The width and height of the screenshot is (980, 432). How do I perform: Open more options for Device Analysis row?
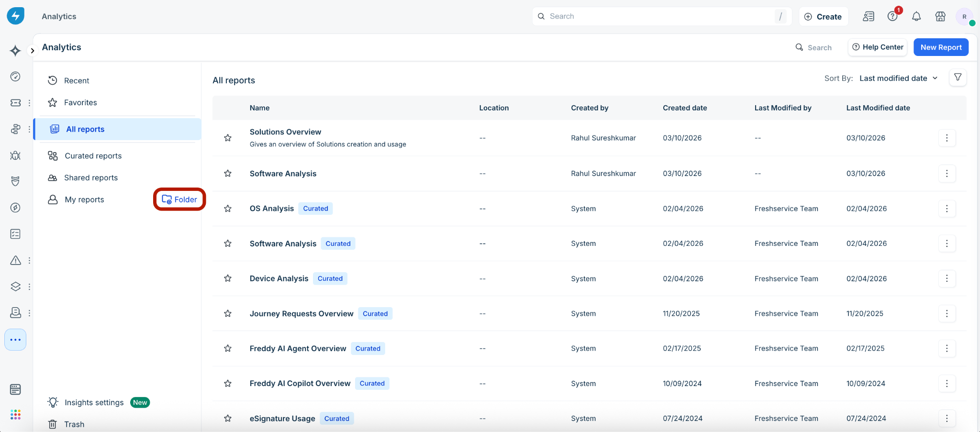[x=947, y=278]
